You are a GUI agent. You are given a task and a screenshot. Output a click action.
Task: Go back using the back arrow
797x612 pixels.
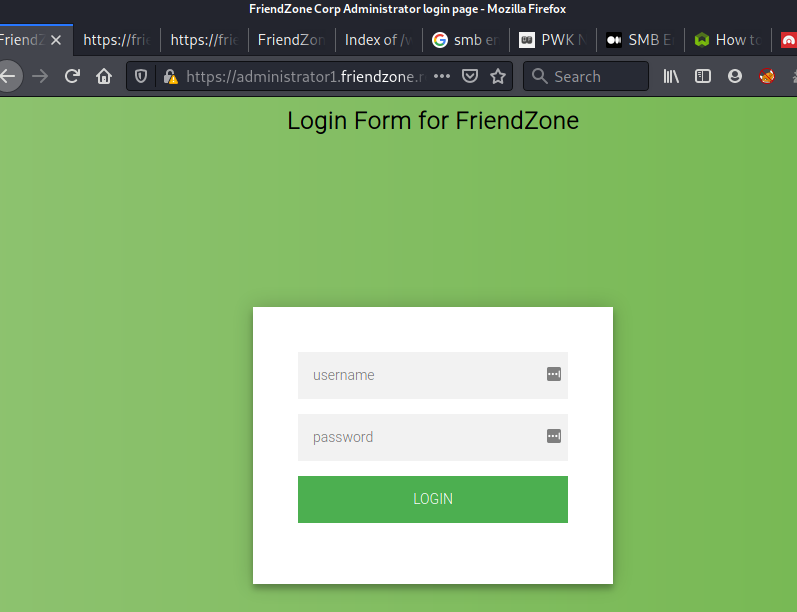pos(9,76)
